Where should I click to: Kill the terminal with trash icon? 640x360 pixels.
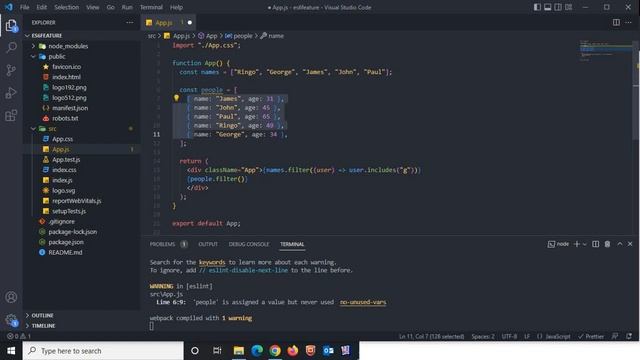(x=607, y=244)
